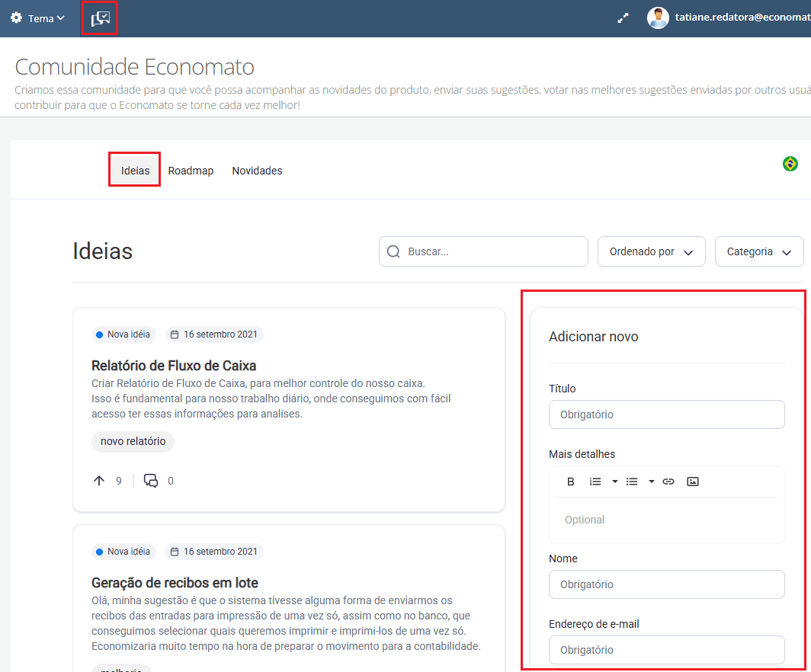Click the Brazil flag language icon
Image resolution: width=811 pixels, height=672 pixels.
[790, 164]
